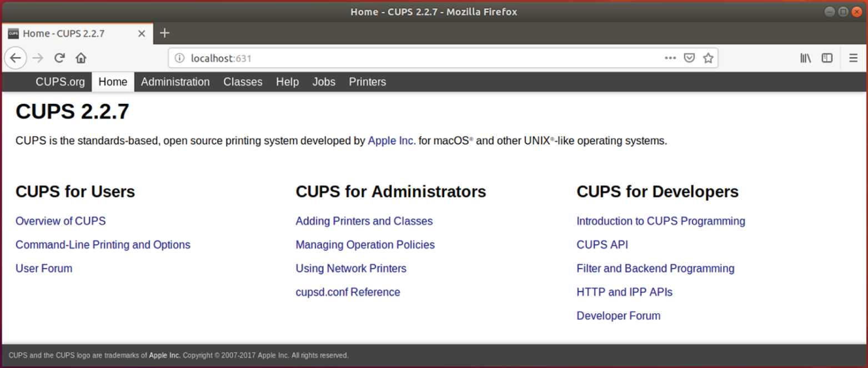
Task: Save page to Pocket
Action: click(689, 58)
